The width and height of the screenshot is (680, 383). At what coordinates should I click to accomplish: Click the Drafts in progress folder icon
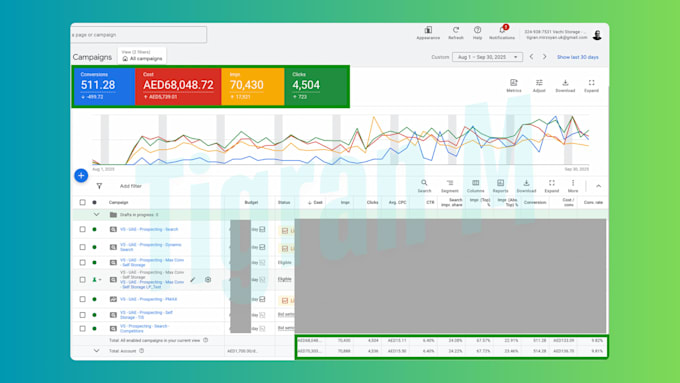pyautogui.click(x=113, y=215)
